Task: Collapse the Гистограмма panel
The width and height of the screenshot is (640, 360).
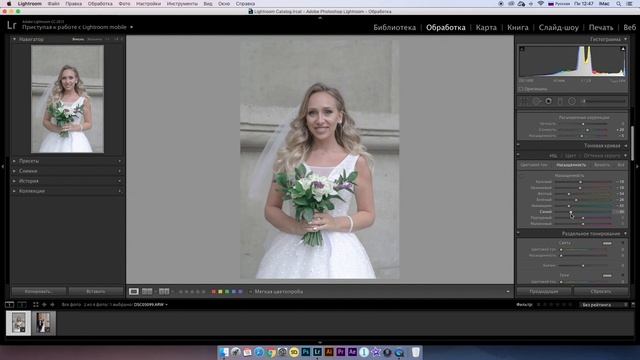Action: 626,39
